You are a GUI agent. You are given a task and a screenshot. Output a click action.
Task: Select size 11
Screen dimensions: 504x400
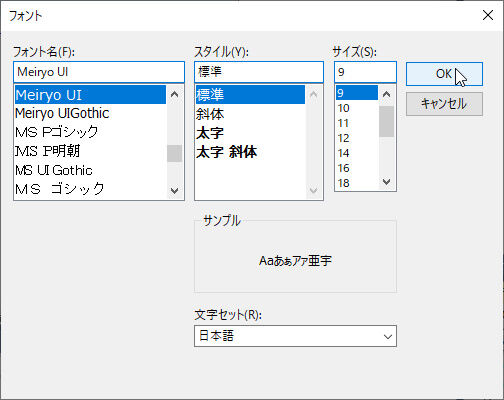(x=357, y=123)
